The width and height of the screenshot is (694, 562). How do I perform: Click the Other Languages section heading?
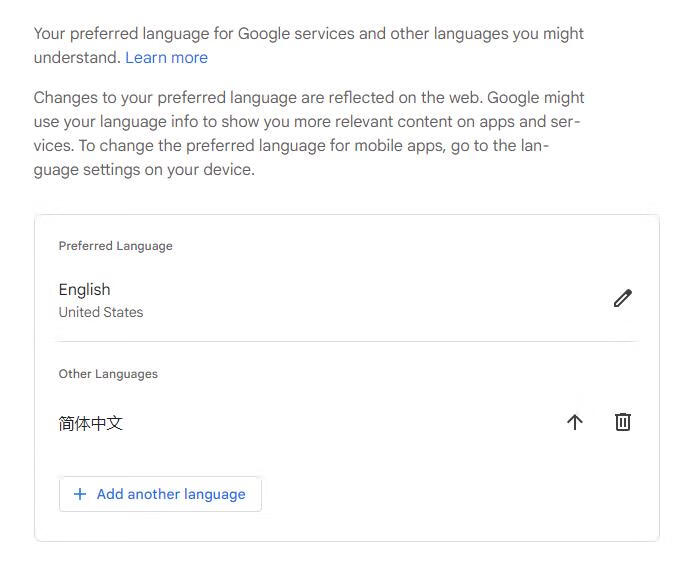coord(108,374)
